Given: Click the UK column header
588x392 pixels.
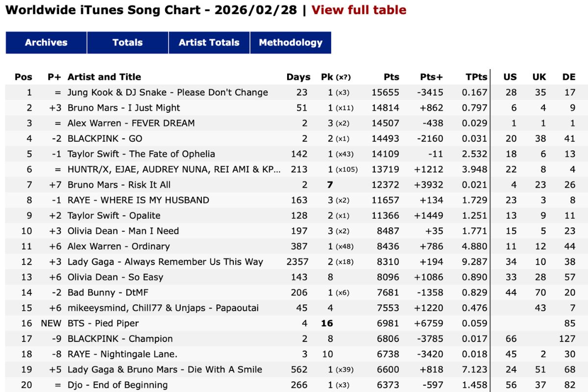Looking at the screenshot, I should [x=539, y=77].
